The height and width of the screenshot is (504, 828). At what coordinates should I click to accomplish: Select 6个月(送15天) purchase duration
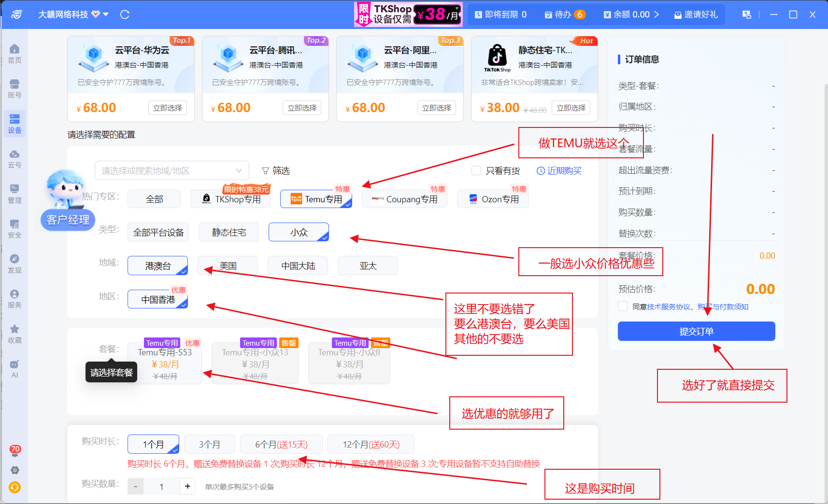point(281,444)
